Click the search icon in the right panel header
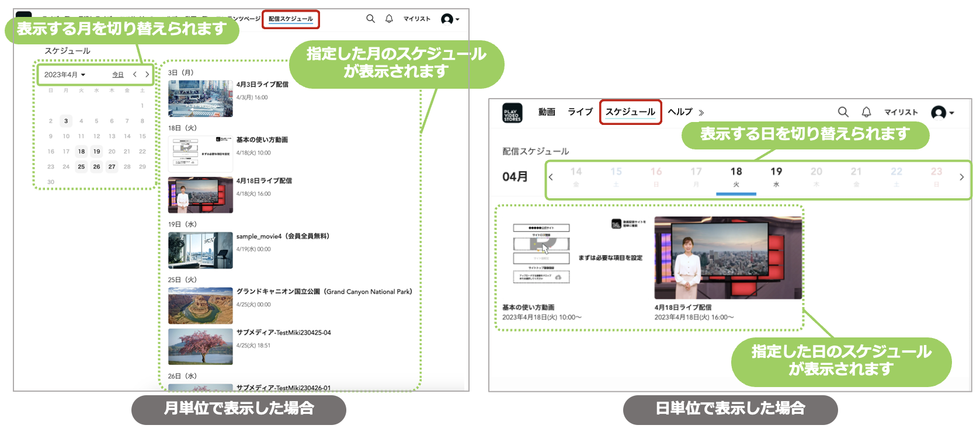Viewport: 980px width, 432px height. pos(843,112)
